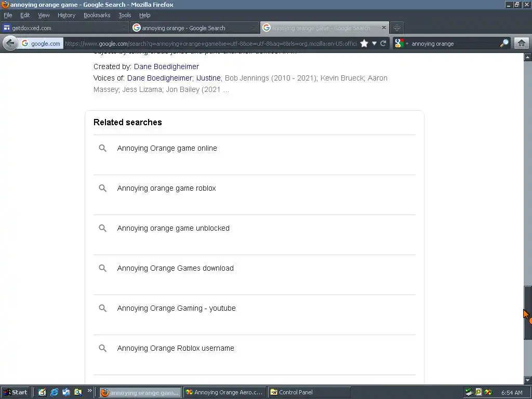Go to the home page via home icon

coord(522,44)
